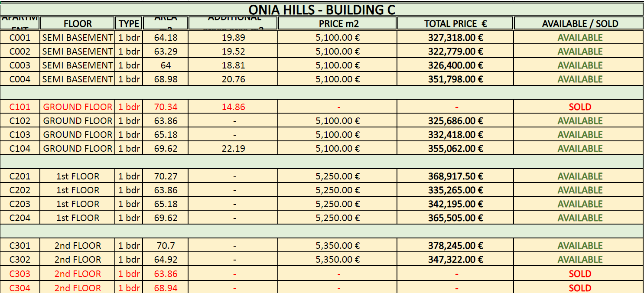
Task: Select apartment cell C001
Action: [x=20, y=38]
